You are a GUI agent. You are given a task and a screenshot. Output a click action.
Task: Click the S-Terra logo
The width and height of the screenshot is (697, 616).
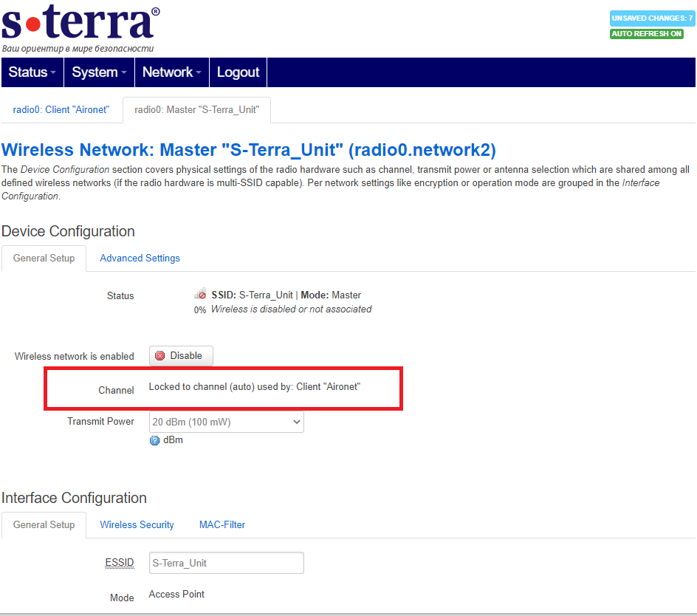[x=80, y=29]
